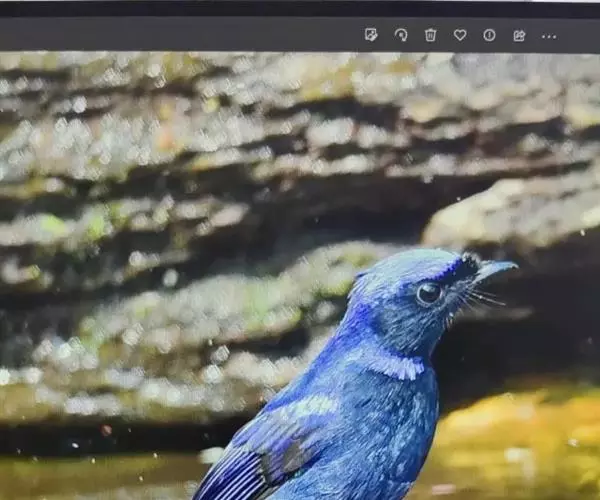Image resolution: width=600 pixels, height=500 pixels.
Task: Click the dark title bar above the toolbar
Action: 300,8
